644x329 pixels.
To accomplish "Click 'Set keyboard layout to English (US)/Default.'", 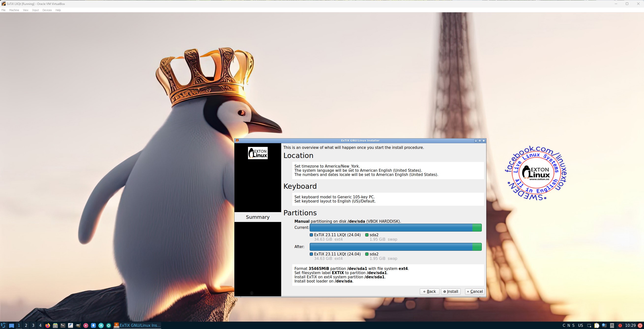I will point(335,201).
